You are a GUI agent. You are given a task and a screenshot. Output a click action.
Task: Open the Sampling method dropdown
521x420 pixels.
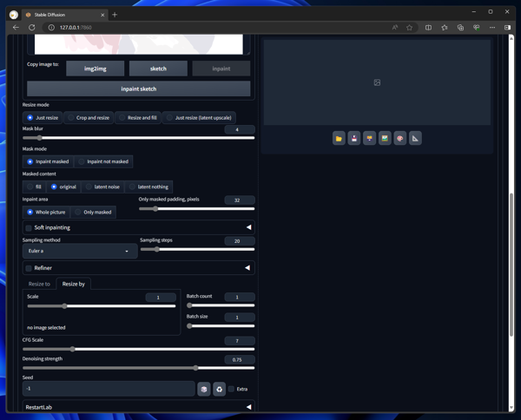coord(80,251)
